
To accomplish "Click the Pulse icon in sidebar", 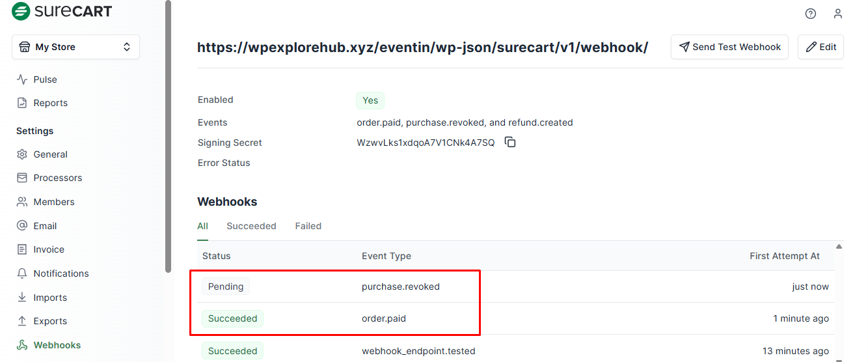I will (22, 79).
